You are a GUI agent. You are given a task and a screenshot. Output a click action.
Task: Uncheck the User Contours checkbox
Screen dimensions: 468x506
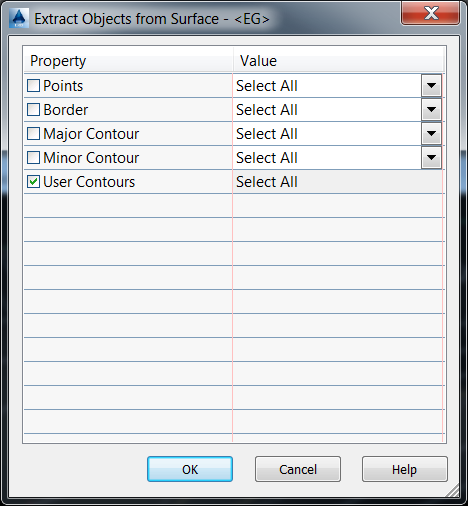click(33, 182)
